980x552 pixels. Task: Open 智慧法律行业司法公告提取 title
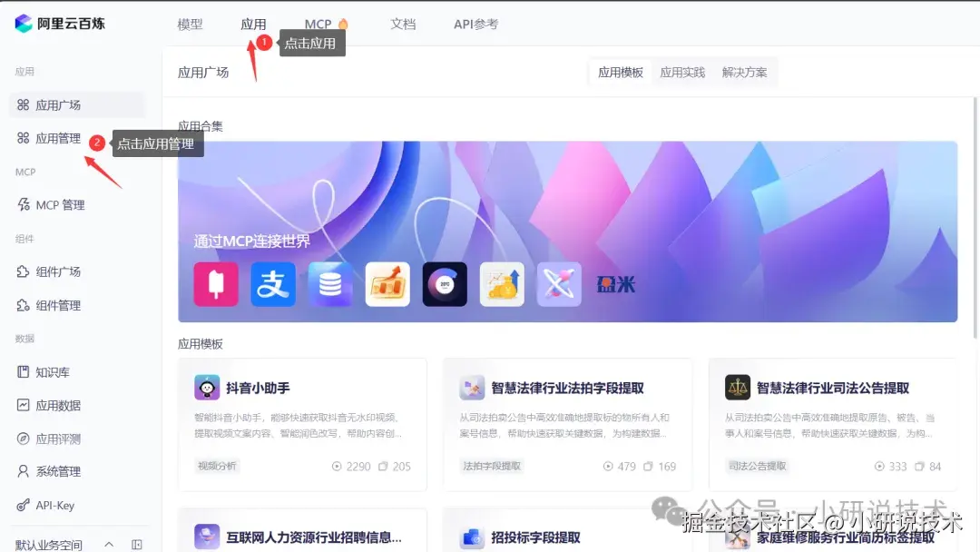[833, 389]
